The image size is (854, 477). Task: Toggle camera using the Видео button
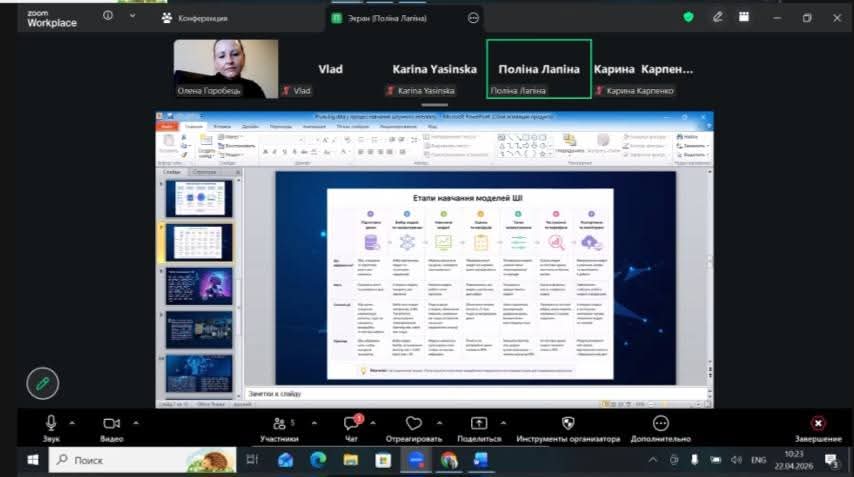[111, 424]
